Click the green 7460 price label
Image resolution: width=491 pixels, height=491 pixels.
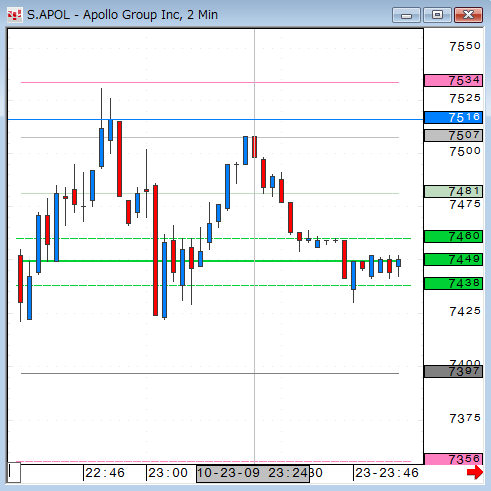coord(453,236)
